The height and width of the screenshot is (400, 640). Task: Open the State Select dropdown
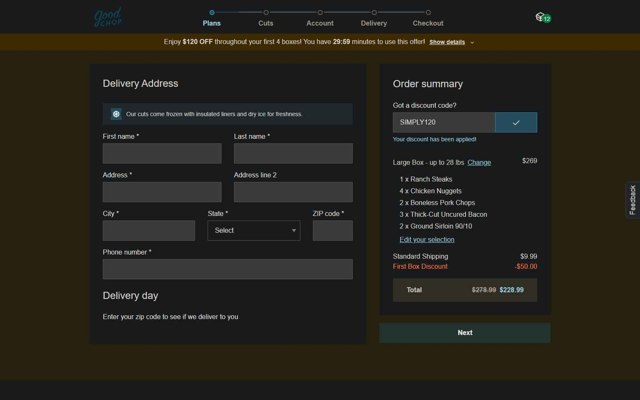[x=254, y=231]
